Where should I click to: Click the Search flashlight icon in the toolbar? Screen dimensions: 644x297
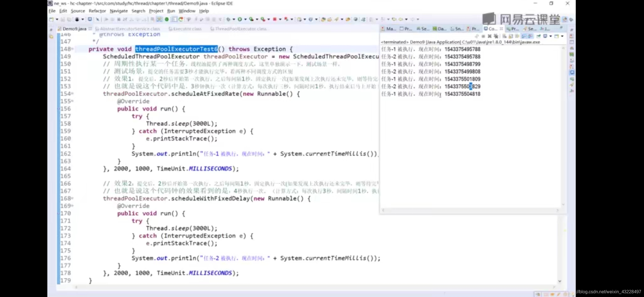[336, 19]
